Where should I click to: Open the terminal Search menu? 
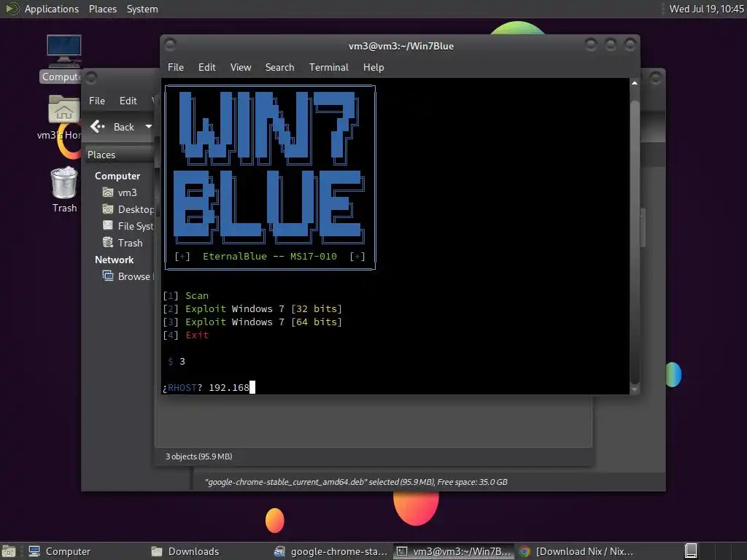279,67
